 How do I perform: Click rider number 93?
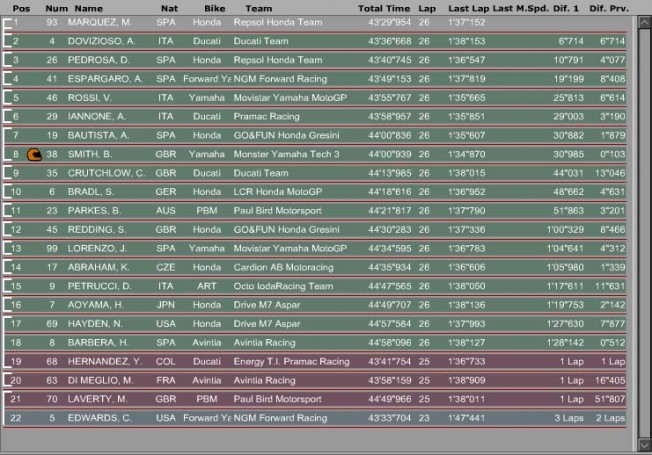(52, 22)
